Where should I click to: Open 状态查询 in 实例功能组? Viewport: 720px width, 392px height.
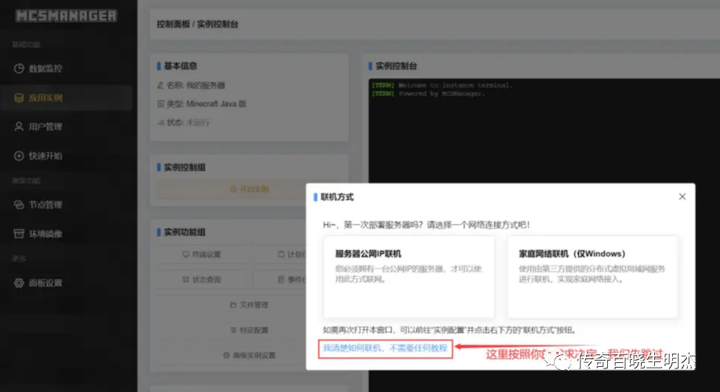[x=202, y=280]
